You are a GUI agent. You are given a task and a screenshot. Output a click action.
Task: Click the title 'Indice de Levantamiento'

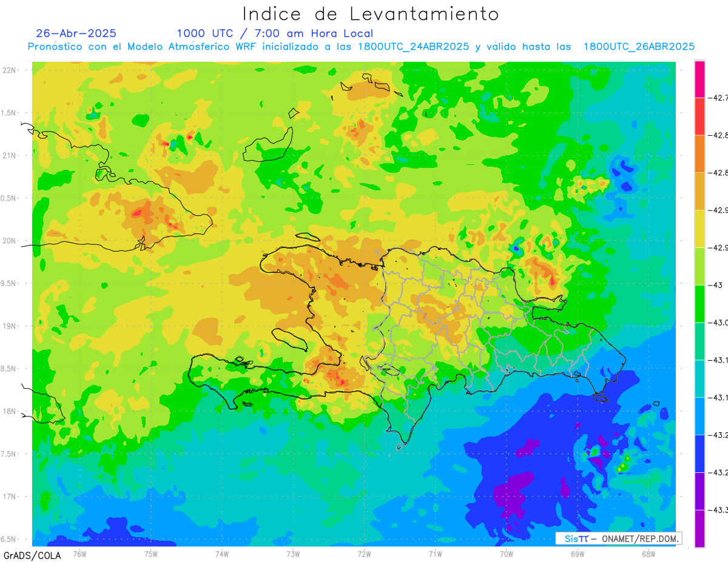371,13
